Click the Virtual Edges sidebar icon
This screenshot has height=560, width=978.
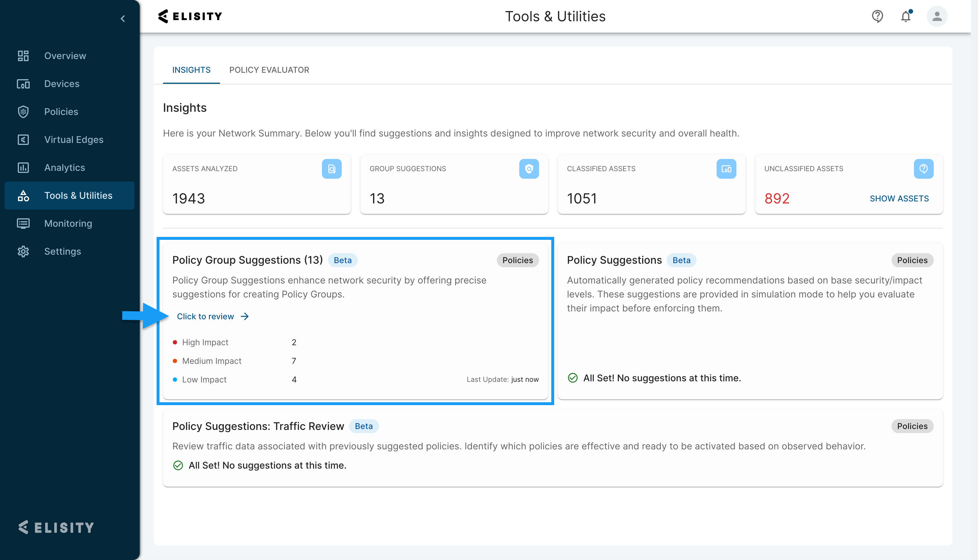click(23, 140)
